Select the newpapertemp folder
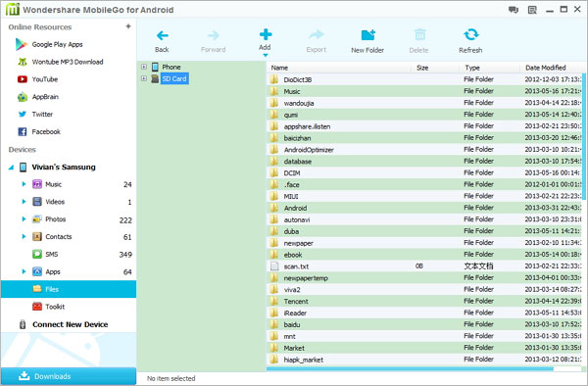588x386 pixels. 424,277
